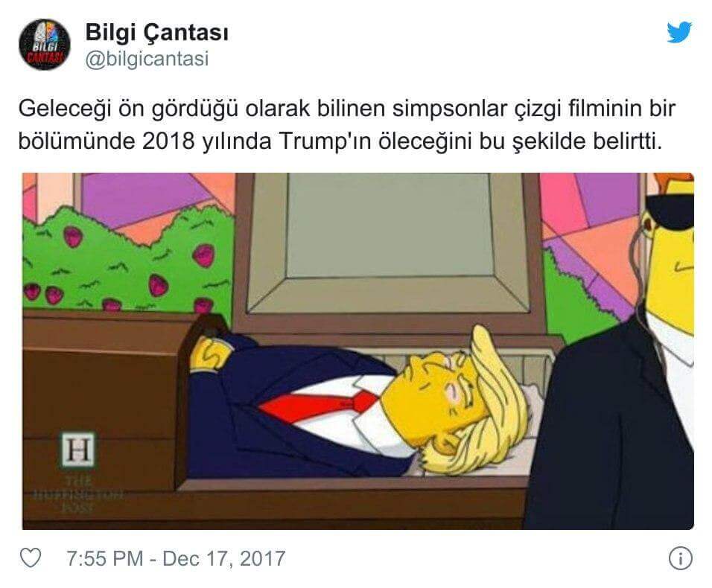Select the word 2018 in the tweet
712x588 pixels.
pos(168,141)
